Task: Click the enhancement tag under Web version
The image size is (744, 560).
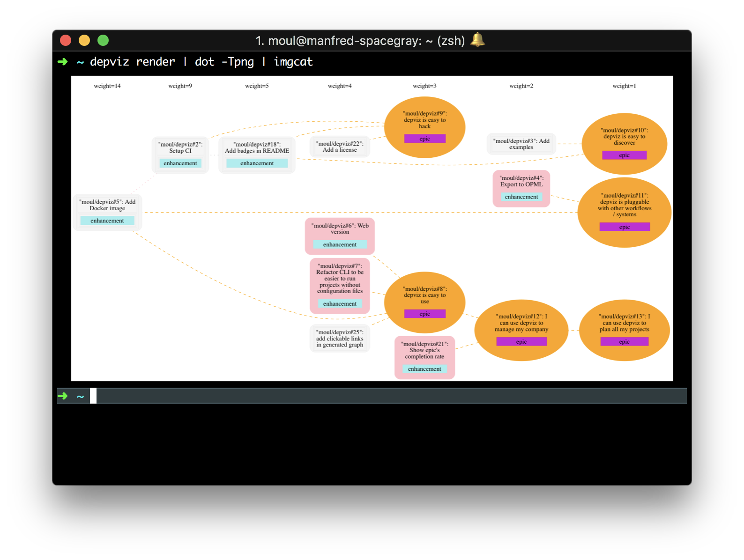Action: [x=340, y=244]
